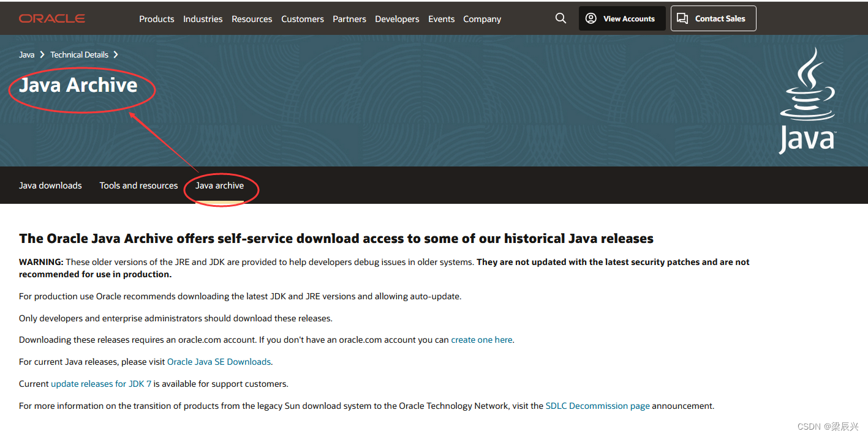This screenshot has height=437, width=868.
Task: Open SDLC Decommission page link
Action: point(597,406)
